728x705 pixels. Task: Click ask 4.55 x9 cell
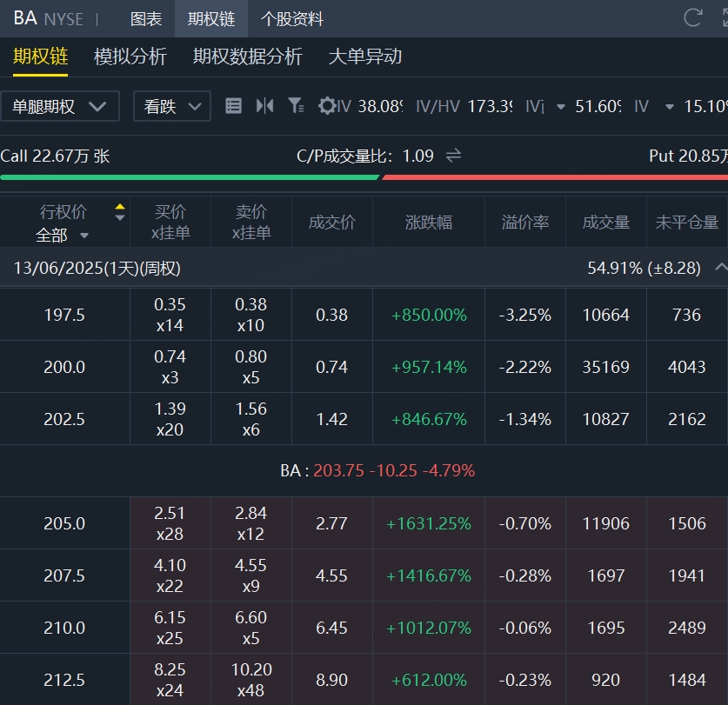coord(251,575)
